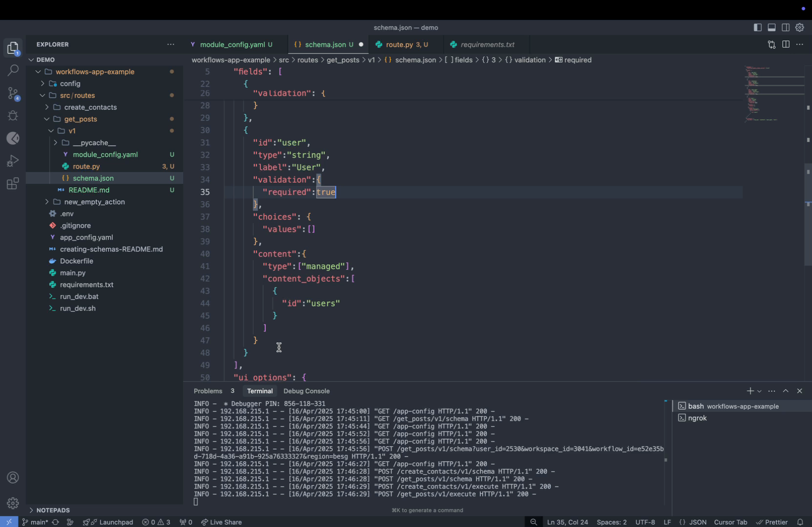The width and height of the screenshot is (812, 527).
Task: Toggle the primary sidebar layout button
Action: (x=757, y=28)
